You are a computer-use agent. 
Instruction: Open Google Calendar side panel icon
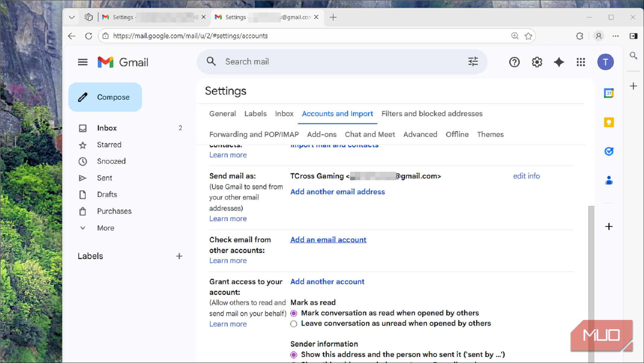tap(609, 93)
